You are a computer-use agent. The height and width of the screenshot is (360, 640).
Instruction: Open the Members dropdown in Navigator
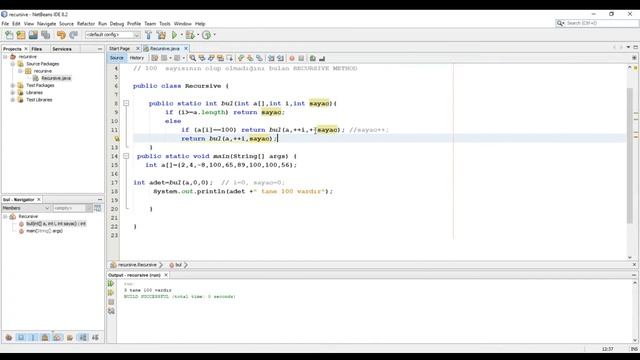click(x=26, y=208)
